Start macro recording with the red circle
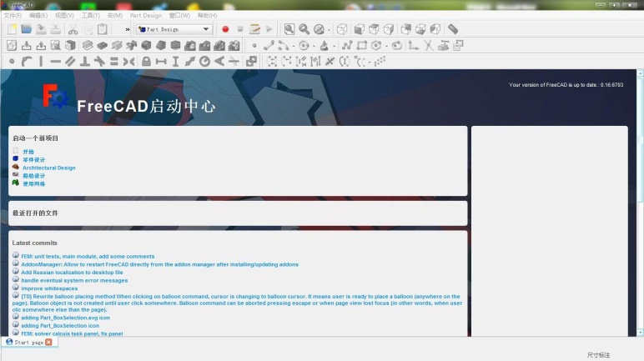The height and width of the screenshot is (361, 644). (225, 29)
